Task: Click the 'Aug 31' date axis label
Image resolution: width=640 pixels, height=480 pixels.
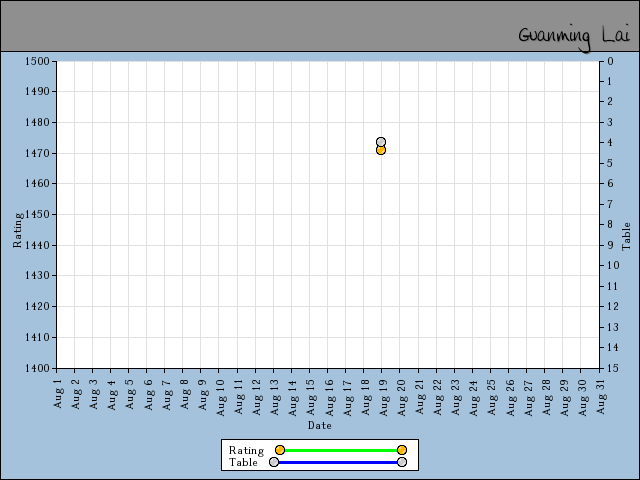Action: [601, 397]
